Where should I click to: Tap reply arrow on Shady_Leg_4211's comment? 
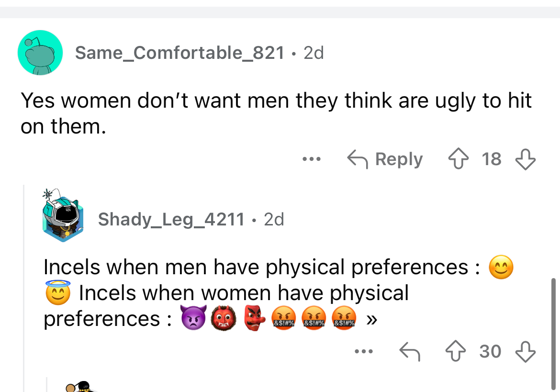410,352
